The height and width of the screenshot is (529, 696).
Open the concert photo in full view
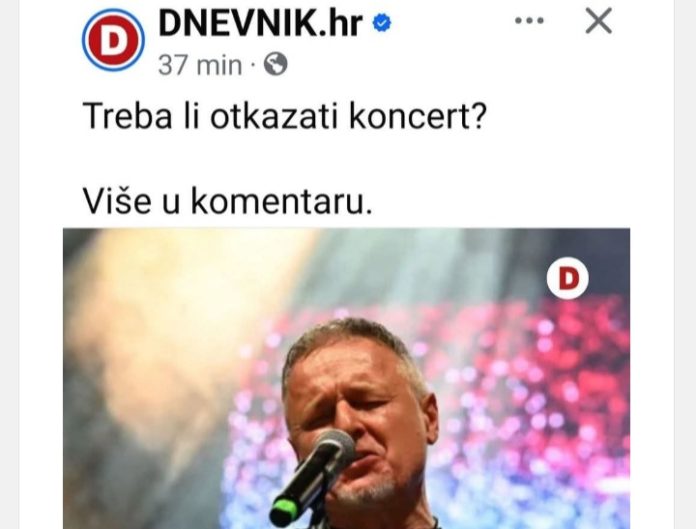(346, 378)
